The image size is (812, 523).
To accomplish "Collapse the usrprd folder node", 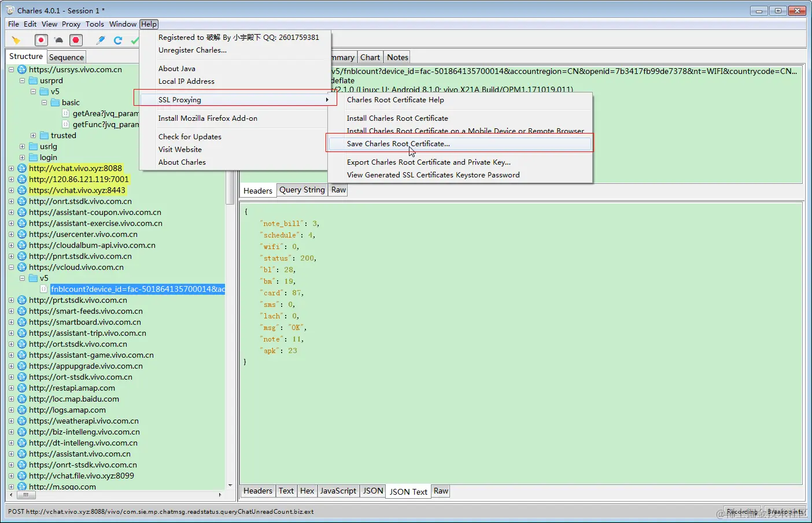I will coord(22,80).
